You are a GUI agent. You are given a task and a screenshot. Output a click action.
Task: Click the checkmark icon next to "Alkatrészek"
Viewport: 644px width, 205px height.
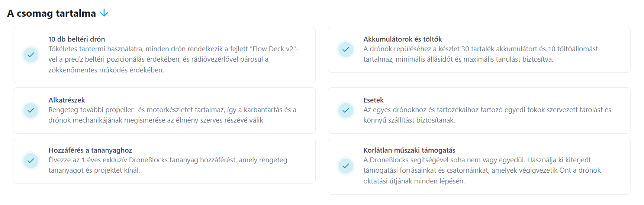(31, 110)
